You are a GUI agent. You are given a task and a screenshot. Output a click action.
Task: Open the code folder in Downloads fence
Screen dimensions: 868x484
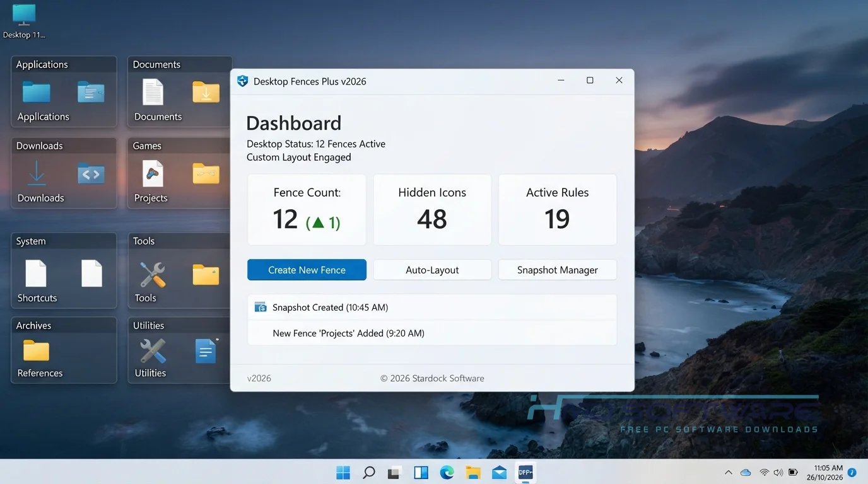[x=91, y=173]
